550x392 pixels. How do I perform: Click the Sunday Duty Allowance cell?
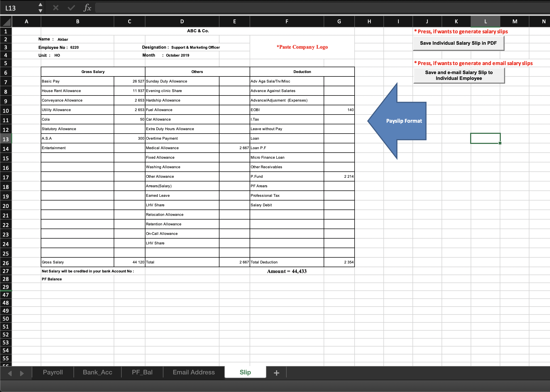(182, 81)
